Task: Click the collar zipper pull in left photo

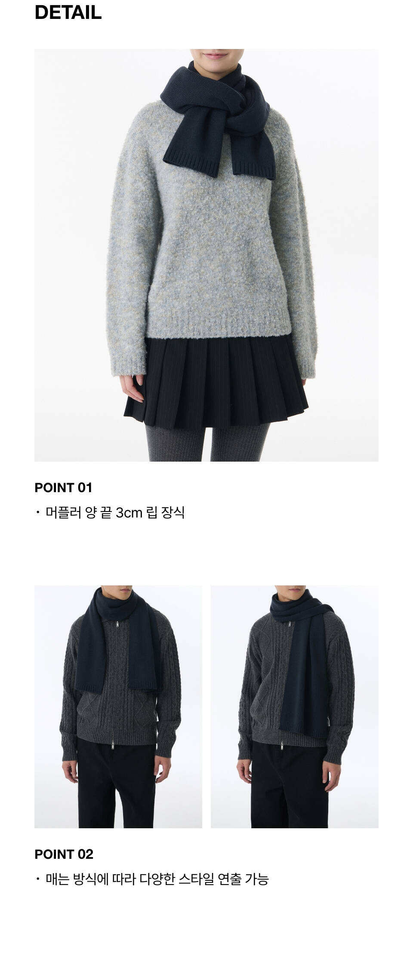Action: 117,624
